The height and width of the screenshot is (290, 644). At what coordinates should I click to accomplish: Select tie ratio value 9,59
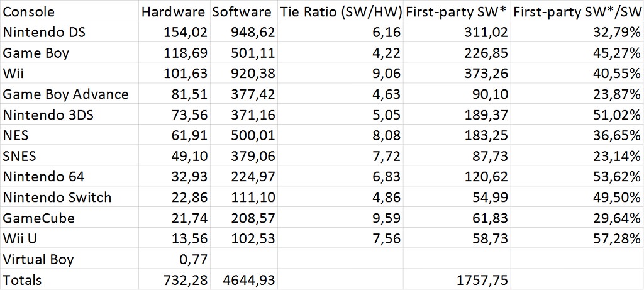pos(339,217)
